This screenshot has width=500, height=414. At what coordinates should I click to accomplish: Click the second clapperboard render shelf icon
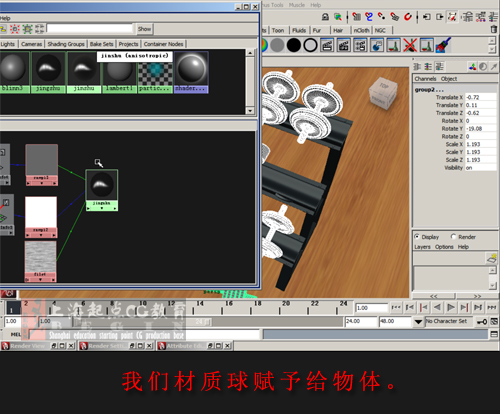344,45
